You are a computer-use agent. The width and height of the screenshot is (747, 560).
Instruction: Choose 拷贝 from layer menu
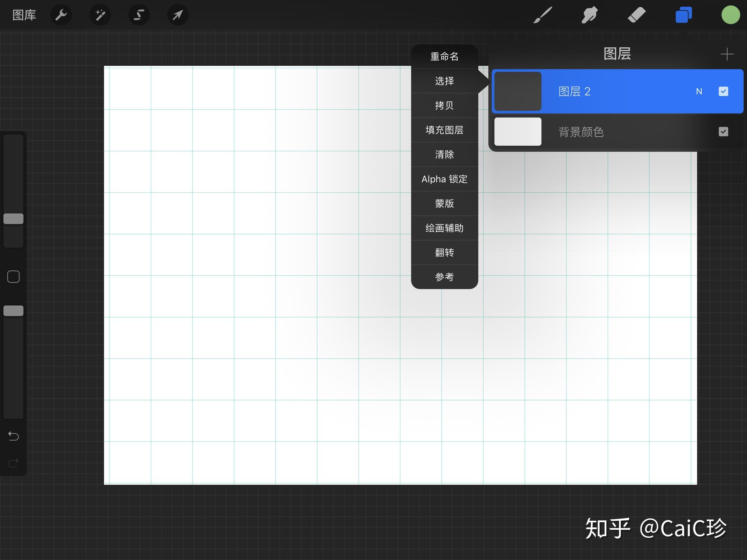coord(444,106)
